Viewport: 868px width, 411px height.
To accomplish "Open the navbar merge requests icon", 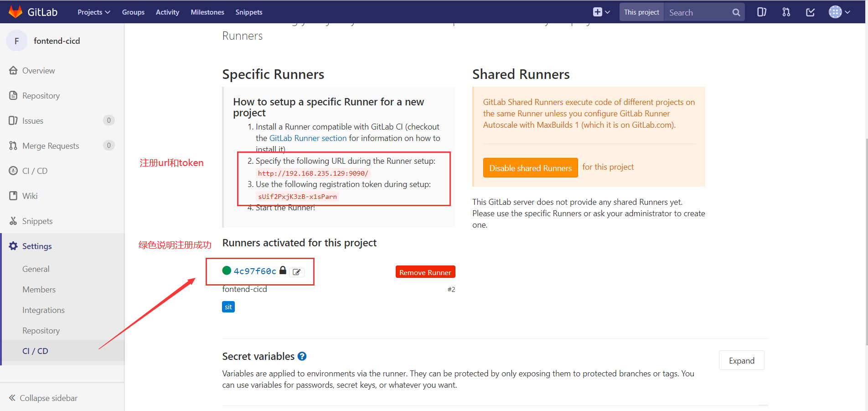I will point(786,12).
